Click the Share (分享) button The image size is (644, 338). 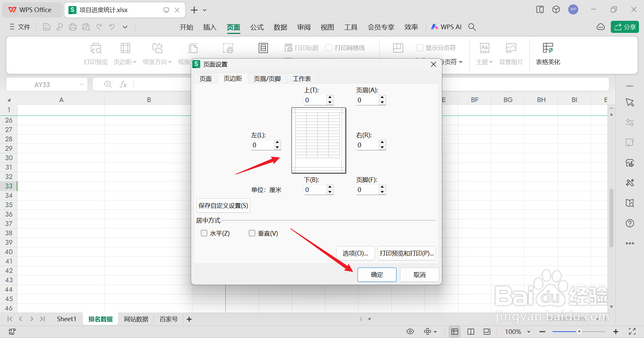[x=625, y=27]
